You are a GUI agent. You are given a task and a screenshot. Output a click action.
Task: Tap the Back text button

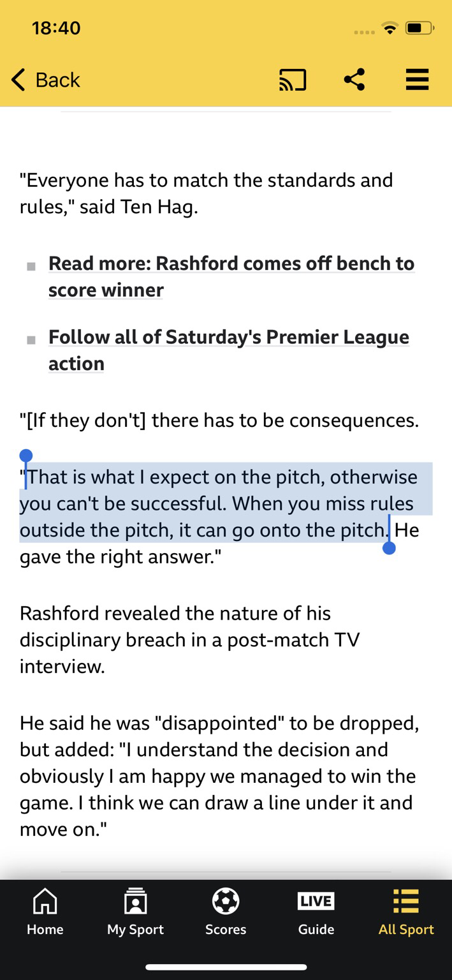point(57,80)
